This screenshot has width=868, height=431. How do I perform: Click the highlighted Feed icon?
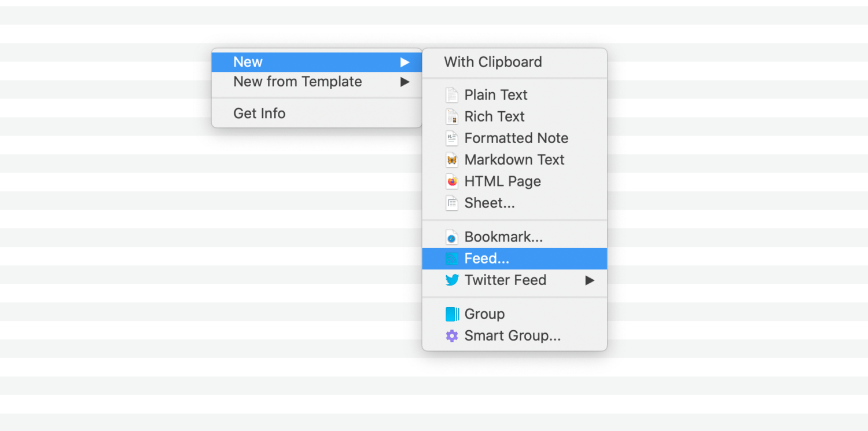[x=452, y=258]
